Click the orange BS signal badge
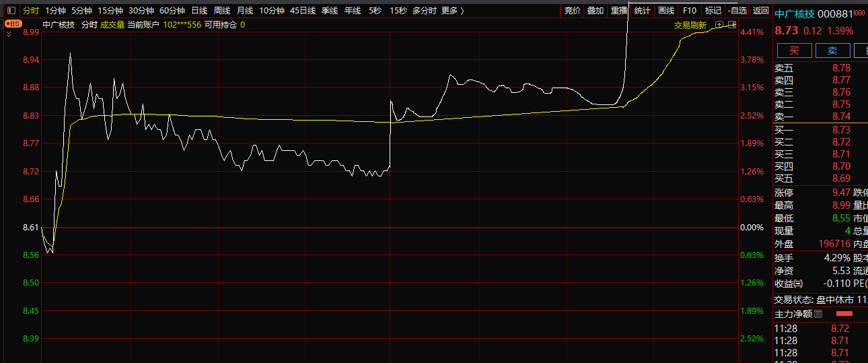The height and width of the screenshot is (363, 868). 13,24
